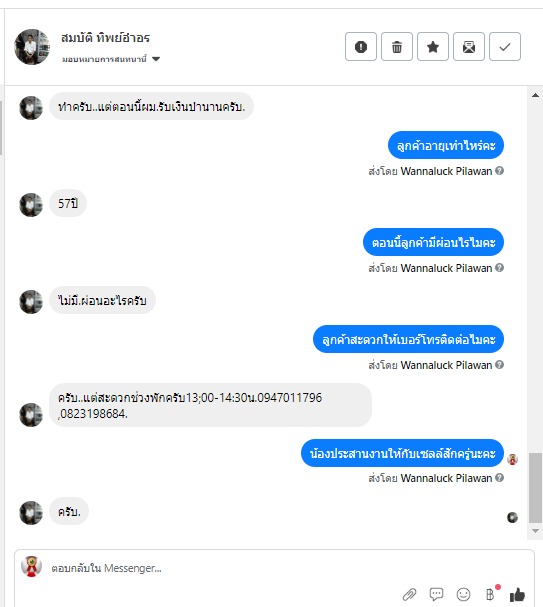
Task: Click help icon beside first Wannaluck Pilawan
Action: tap(500, 171)
